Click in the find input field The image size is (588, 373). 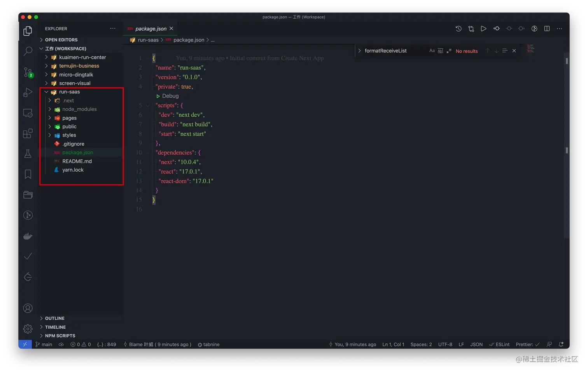pyautogui.click(x=395, y=51)
